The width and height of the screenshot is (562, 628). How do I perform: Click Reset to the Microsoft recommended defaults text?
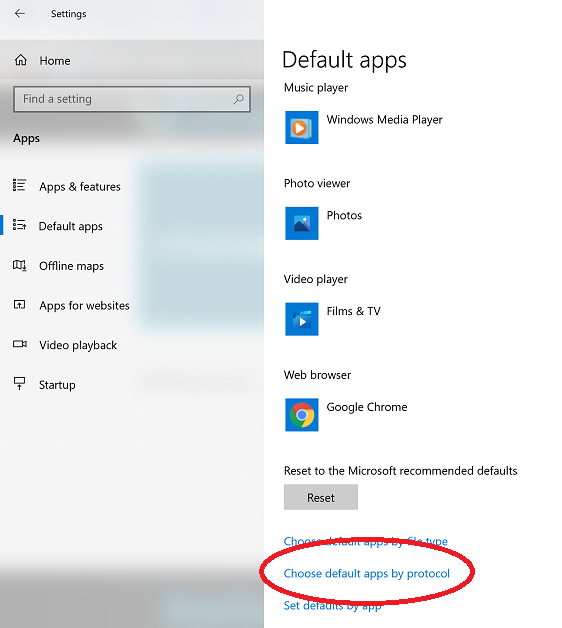pos(400,471)
